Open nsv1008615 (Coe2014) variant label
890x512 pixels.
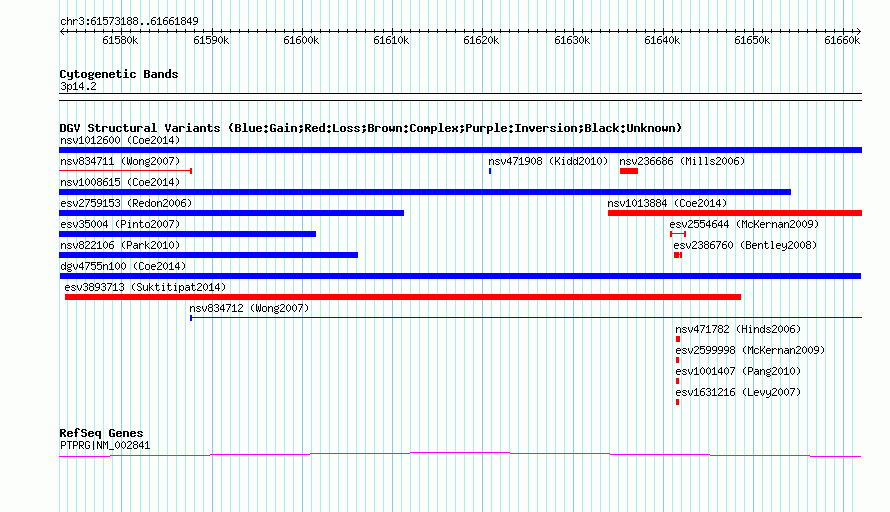(120, 182)
